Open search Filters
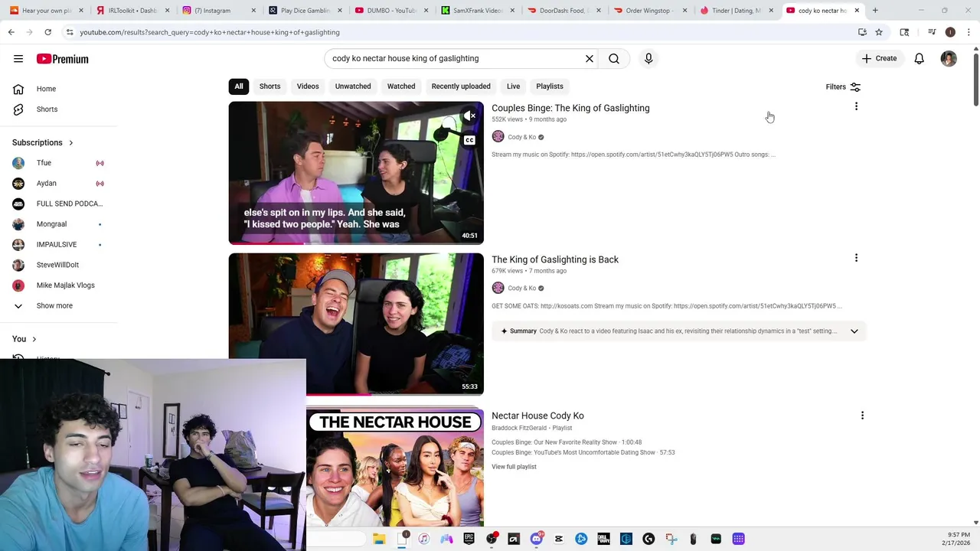The width and height of the screenshot is (980, 551). pos(843,87)
